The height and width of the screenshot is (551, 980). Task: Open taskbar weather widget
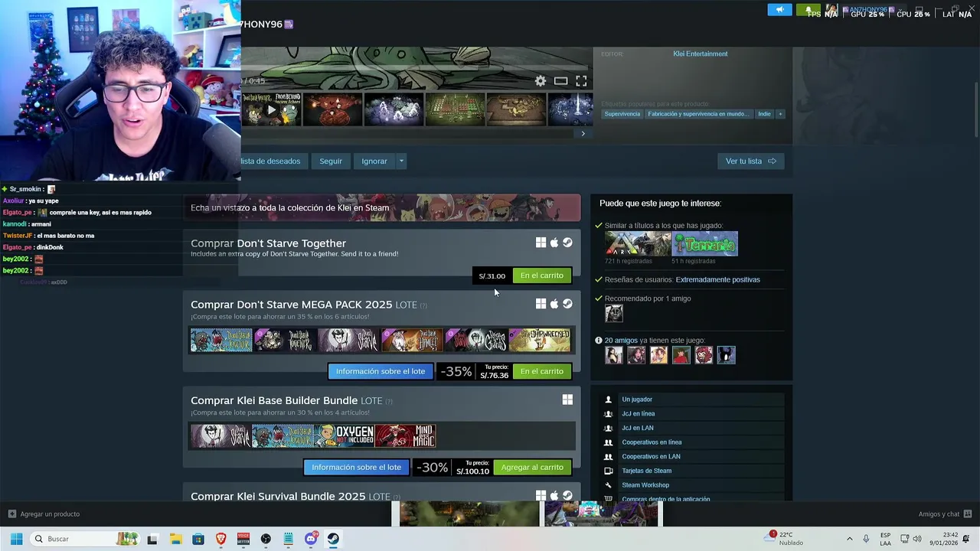click(784, 539)
